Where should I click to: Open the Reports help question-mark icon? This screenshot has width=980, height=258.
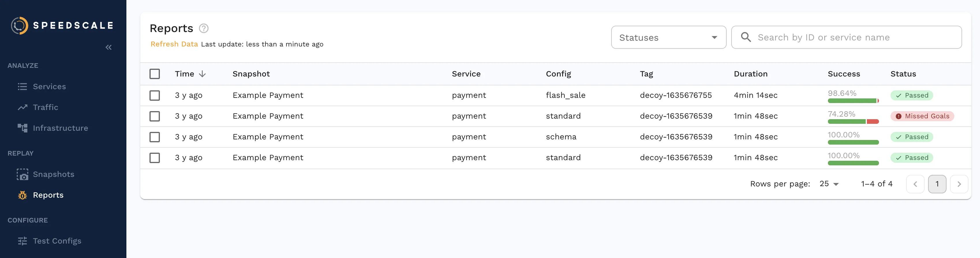tap(203, 28)
